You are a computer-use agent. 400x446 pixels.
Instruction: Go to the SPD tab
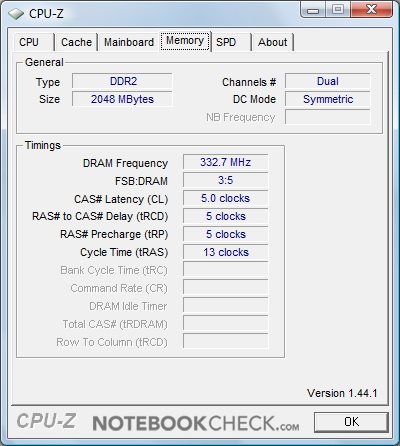231,42
